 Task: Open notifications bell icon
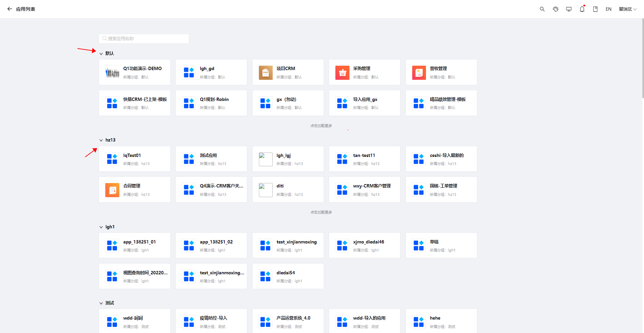582,9
